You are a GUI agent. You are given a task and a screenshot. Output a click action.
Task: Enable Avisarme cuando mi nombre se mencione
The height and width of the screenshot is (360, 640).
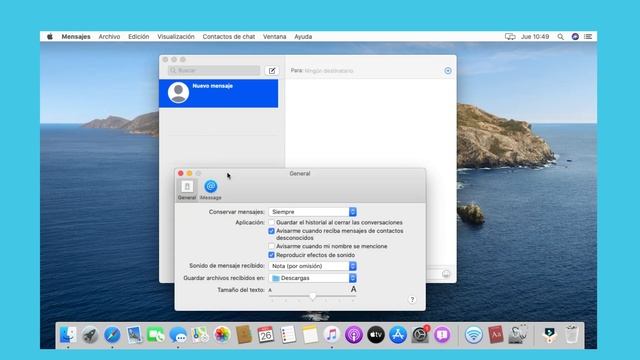(271, 247)
